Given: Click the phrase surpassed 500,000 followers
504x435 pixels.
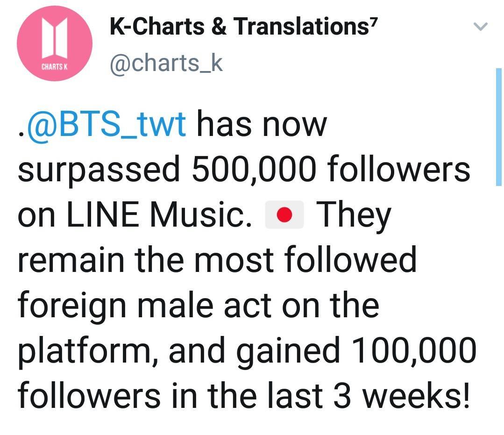Looking at the screenshot, I should pyautogui.click(x=244, y=170).
